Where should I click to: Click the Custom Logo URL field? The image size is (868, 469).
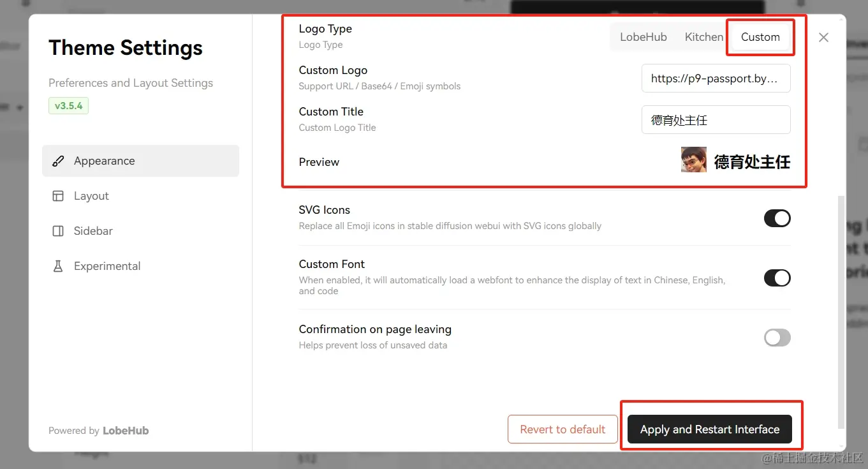pyautogui.click(x=716, y=78)
